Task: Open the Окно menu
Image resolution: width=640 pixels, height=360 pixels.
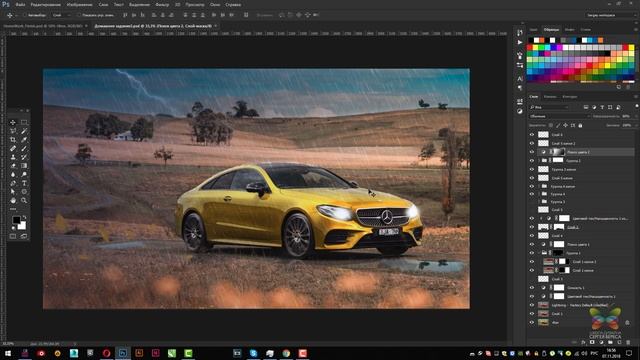Action: [215, 5]
